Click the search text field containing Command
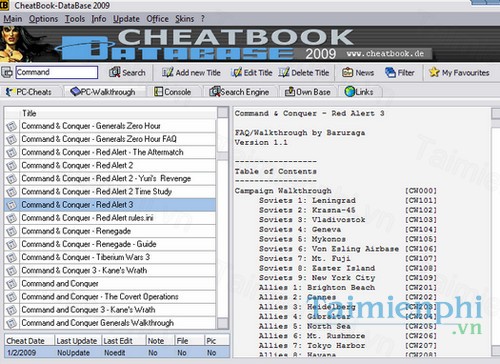 (57, 72)
